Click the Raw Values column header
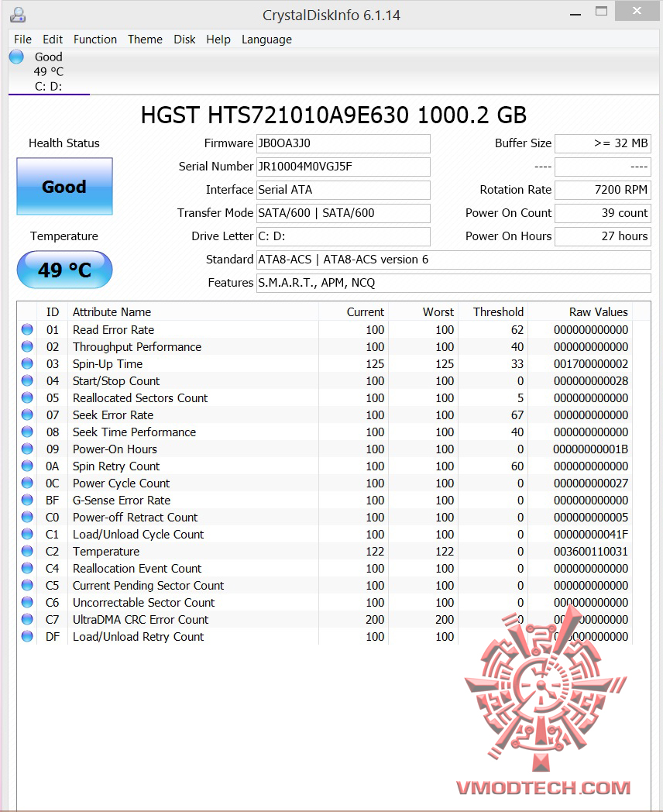The image size is (663, 812). (x=580, y=311)
